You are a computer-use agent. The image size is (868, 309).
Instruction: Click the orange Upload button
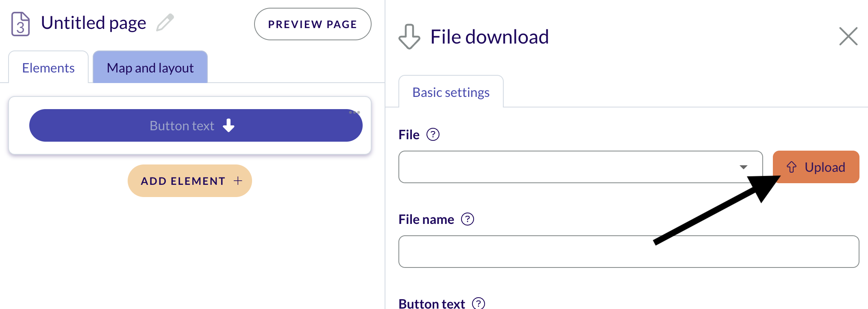[x=816, y=167]
